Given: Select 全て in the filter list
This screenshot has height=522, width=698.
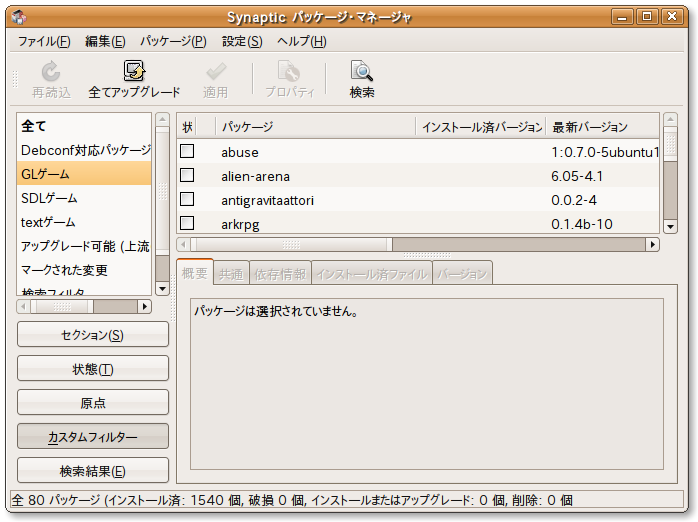Looking at the screenshot, I should coord(84,126).
